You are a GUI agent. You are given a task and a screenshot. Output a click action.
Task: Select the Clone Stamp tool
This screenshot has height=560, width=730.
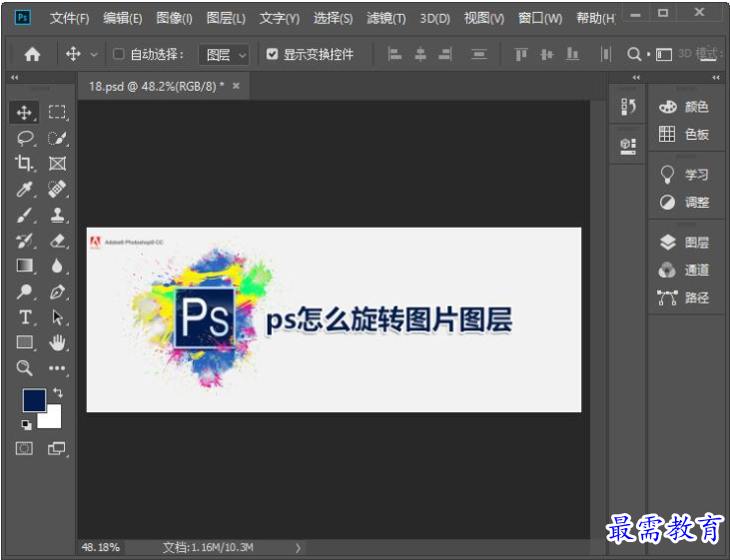(x=57, y=215)
